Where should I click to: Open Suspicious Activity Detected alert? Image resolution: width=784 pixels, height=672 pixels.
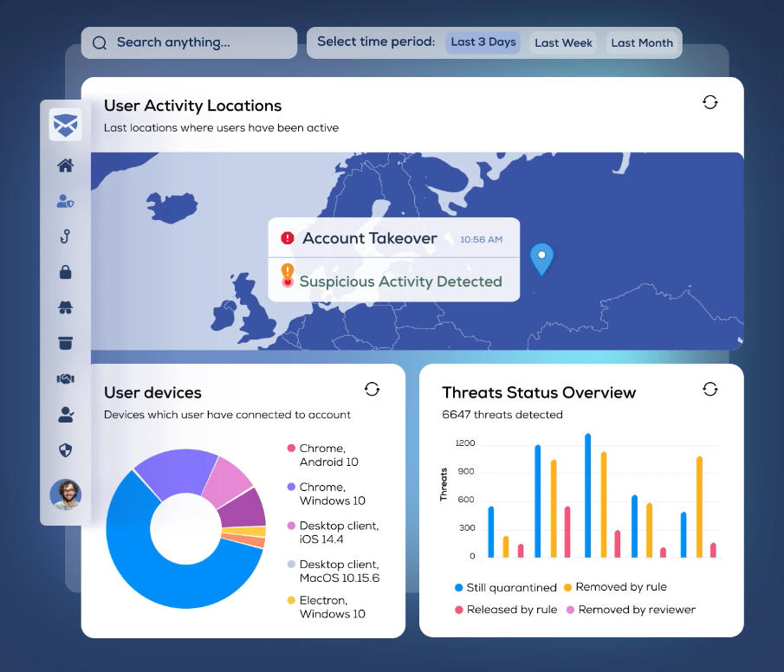tap(394, 281)
